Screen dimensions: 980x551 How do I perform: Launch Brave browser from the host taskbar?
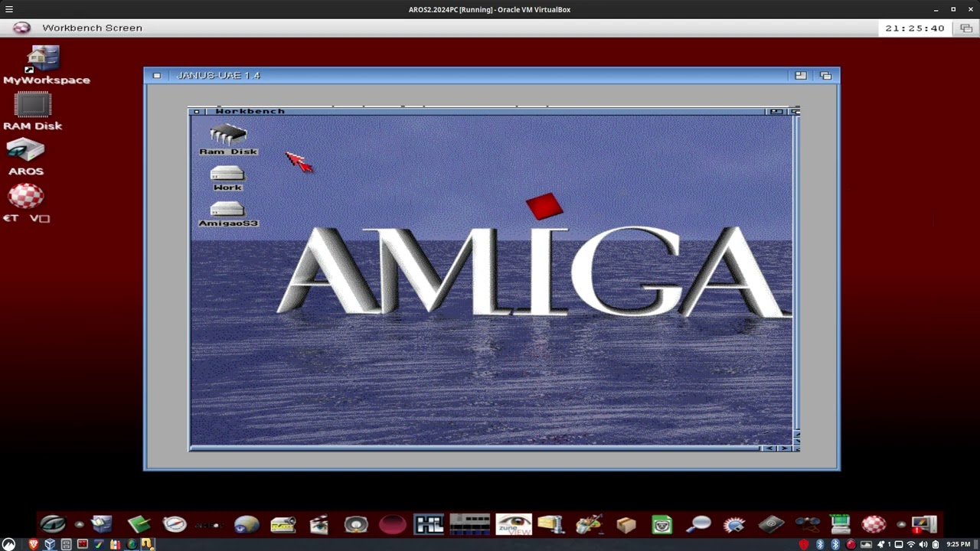click(33, 544)
